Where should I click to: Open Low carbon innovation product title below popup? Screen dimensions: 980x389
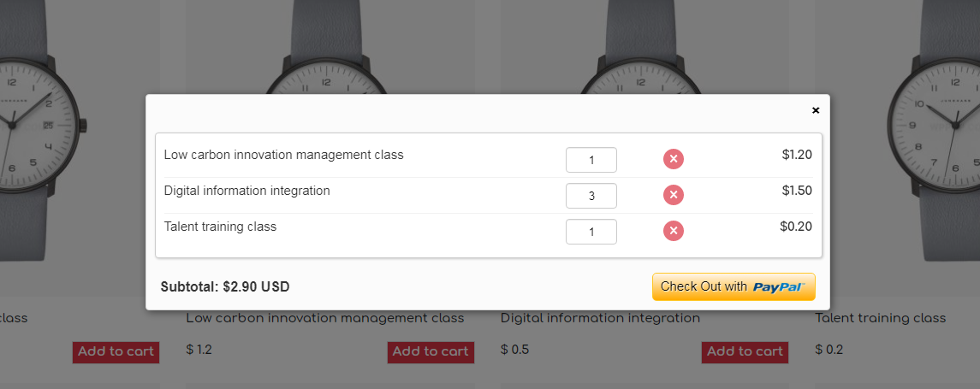click(325, 318)
